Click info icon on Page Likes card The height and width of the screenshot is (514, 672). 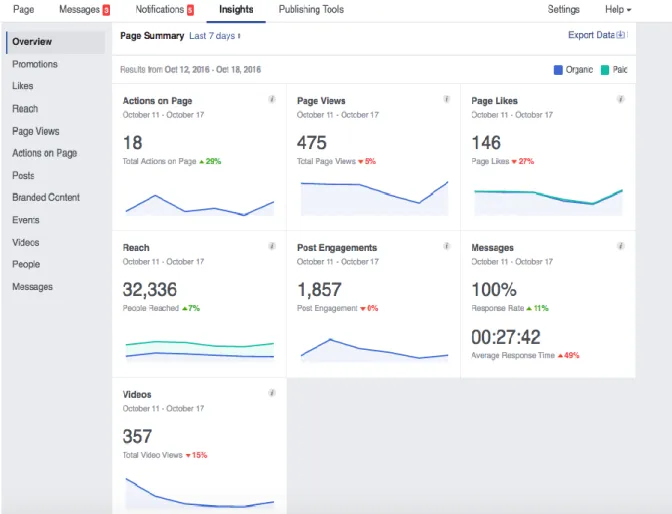pos(620,99)
